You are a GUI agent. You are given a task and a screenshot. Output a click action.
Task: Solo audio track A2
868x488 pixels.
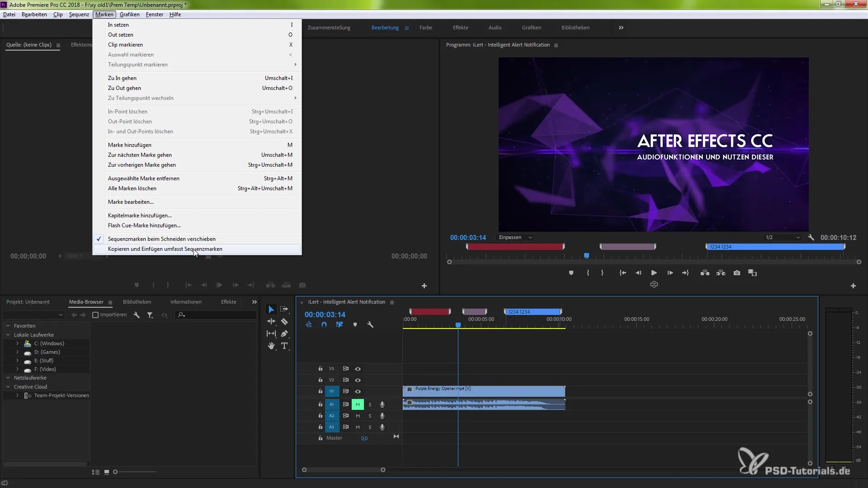[370, 416]
